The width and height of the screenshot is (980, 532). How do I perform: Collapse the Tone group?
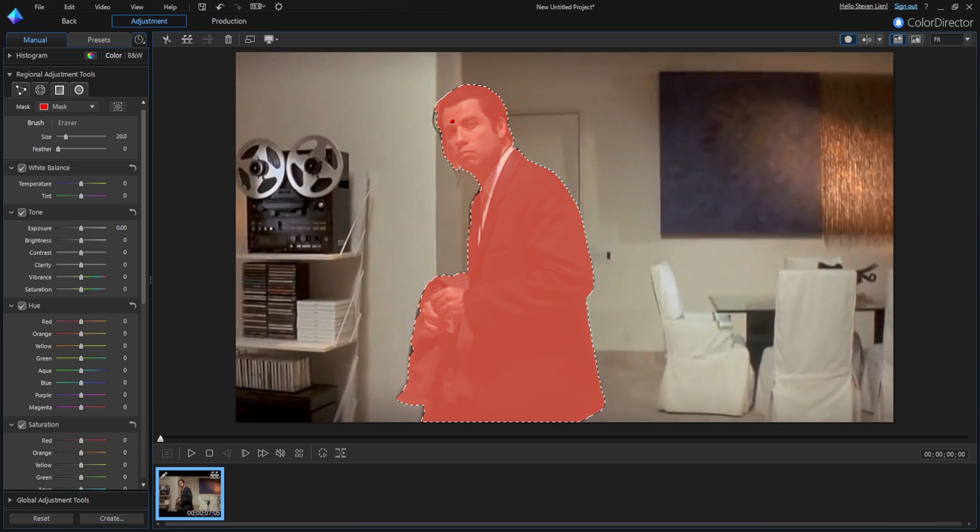[x=11, y=212]
